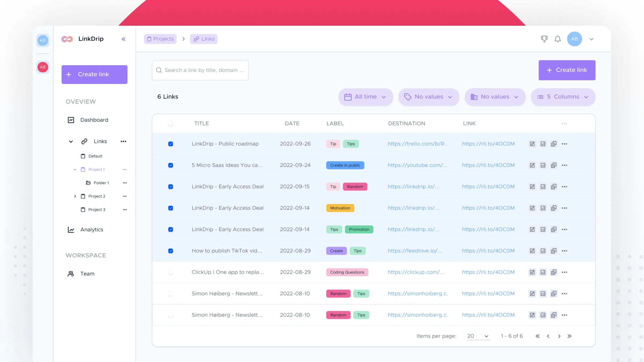This screenshot has width=644, height=362.
Task: Open the All time date filter
Action: pos(365,97)
